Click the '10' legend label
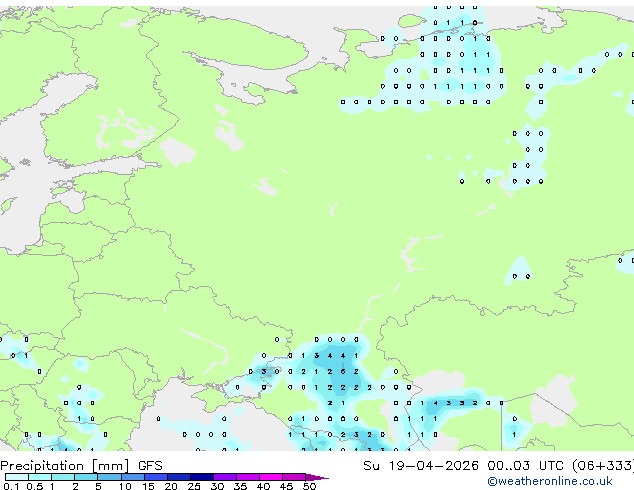This screenshot has width=634, height=490. [x=125, y=486]
